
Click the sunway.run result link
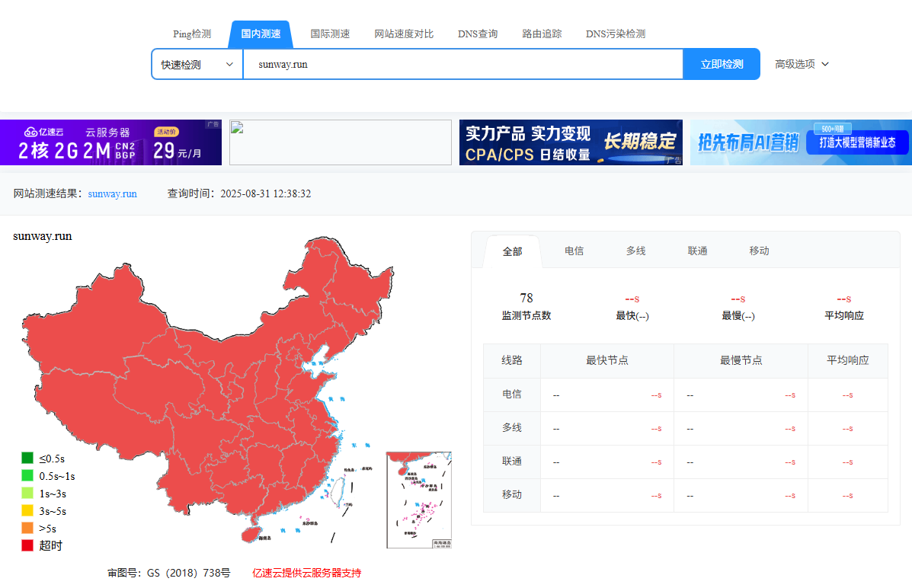113,194
